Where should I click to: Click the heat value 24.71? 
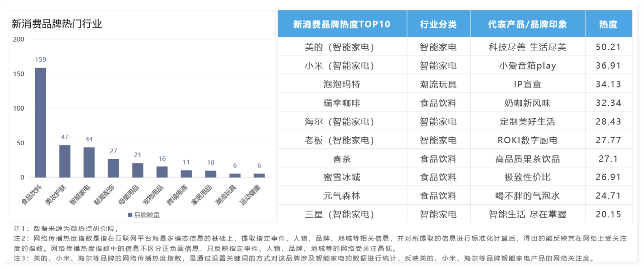[608, 196]
